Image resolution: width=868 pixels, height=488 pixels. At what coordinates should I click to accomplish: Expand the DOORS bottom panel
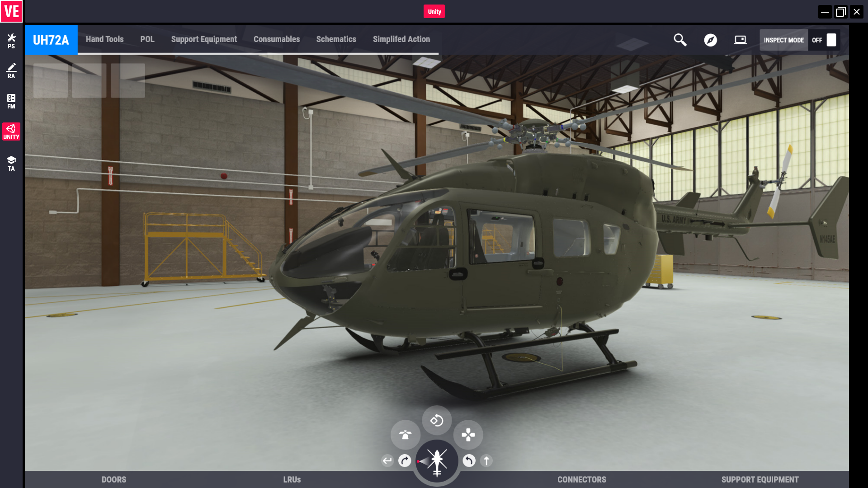tap(114, 479)
